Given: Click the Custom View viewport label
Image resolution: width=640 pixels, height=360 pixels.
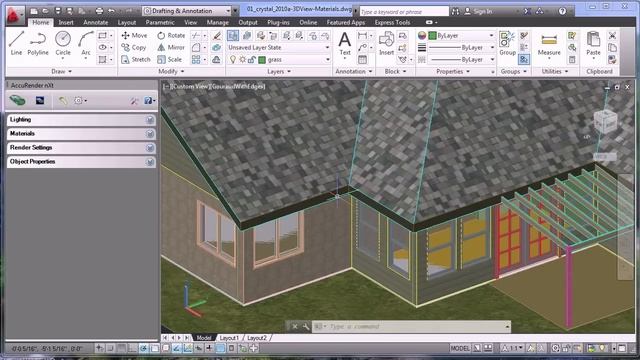Looking at the screenshot, I should [x=190, y=87].
